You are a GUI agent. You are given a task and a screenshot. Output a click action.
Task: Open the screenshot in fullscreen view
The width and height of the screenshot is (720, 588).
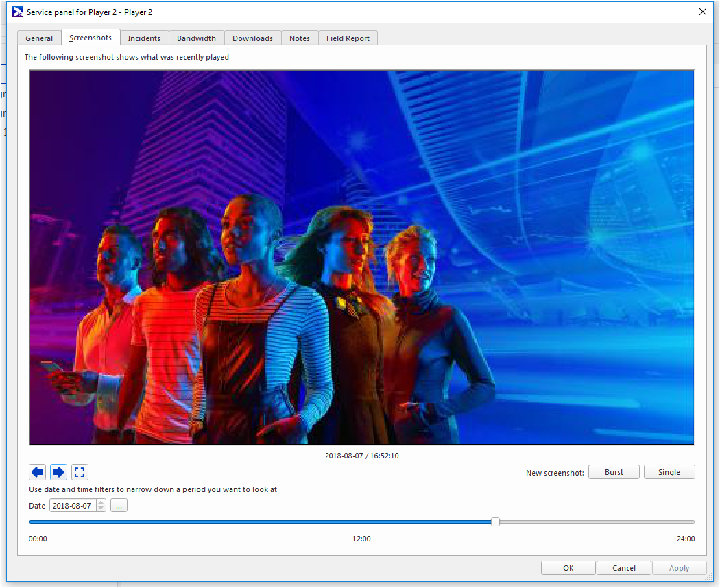(x=80, y=472)
